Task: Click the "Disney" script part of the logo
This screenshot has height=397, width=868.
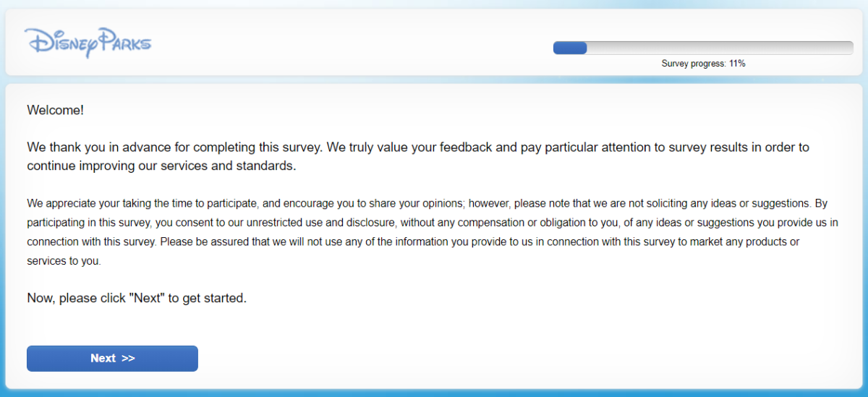Action: pos(61,43)
